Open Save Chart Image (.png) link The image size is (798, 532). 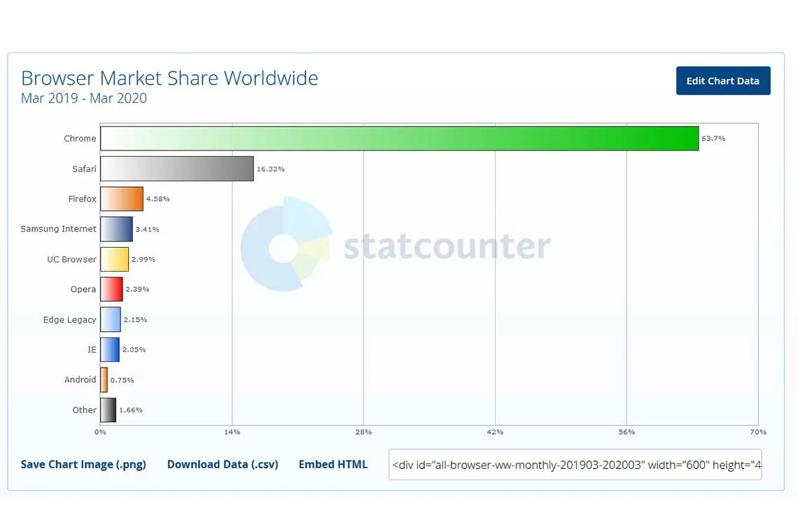(x=83, y=464)
